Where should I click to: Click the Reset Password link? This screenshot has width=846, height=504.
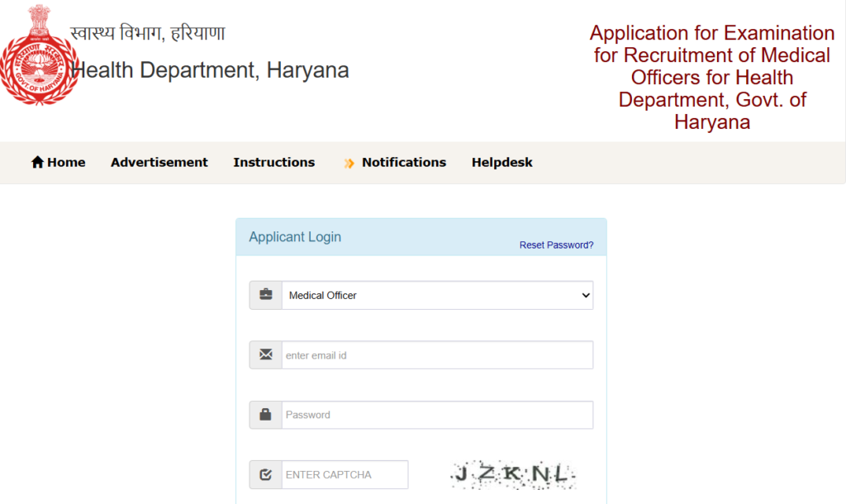coord(556,245)
